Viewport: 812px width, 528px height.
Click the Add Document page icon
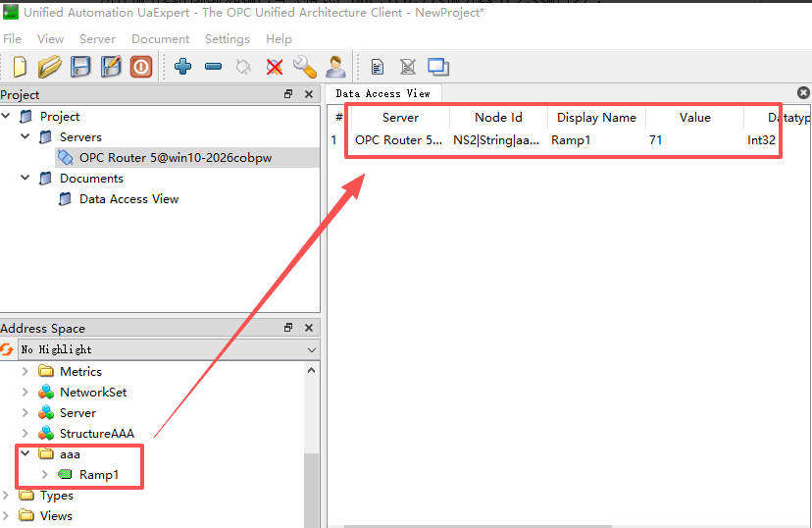(378, 67)
